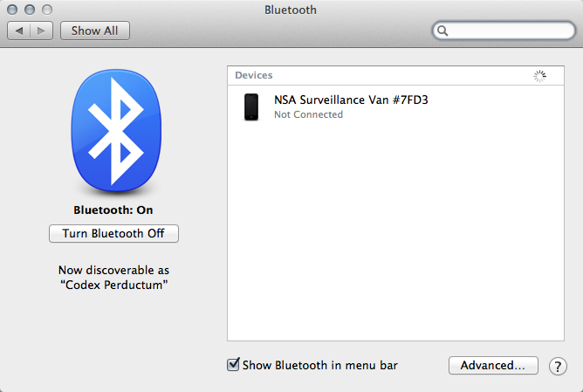Close the Bluetooth preferences window
583x392 pixels.
pyautogui.click(x=13, y=10)
